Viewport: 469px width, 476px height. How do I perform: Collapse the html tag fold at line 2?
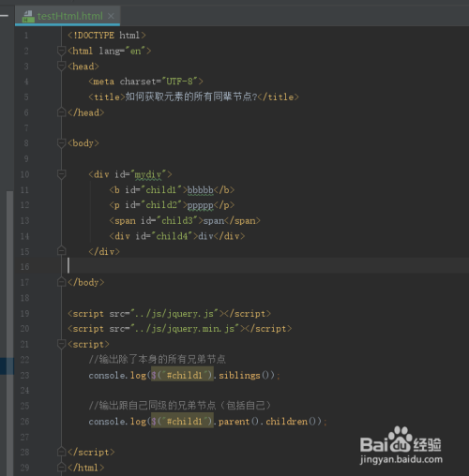coord(62,51)
